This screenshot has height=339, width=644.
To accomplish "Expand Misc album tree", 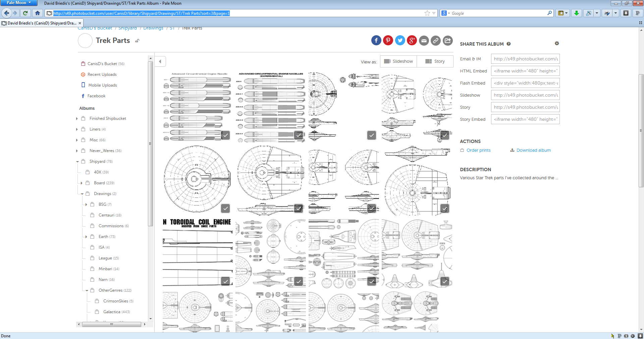I will tap(77, 140).
